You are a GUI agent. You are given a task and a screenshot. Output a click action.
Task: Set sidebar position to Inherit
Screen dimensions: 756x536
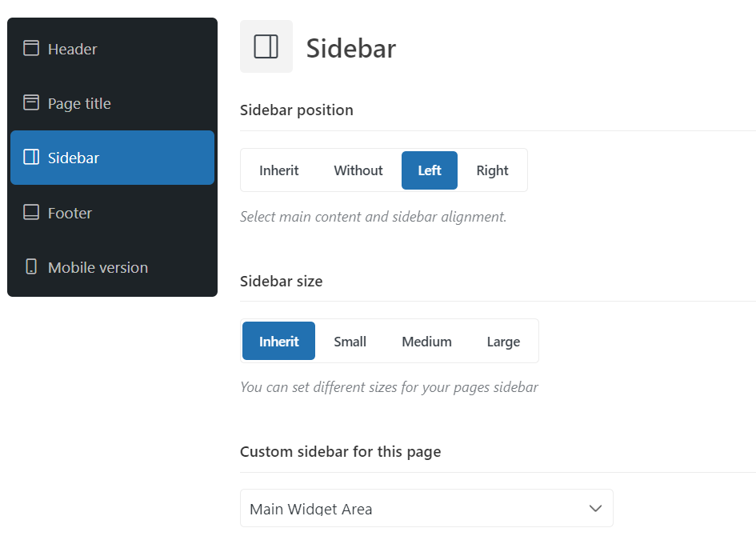coord(278,170)
